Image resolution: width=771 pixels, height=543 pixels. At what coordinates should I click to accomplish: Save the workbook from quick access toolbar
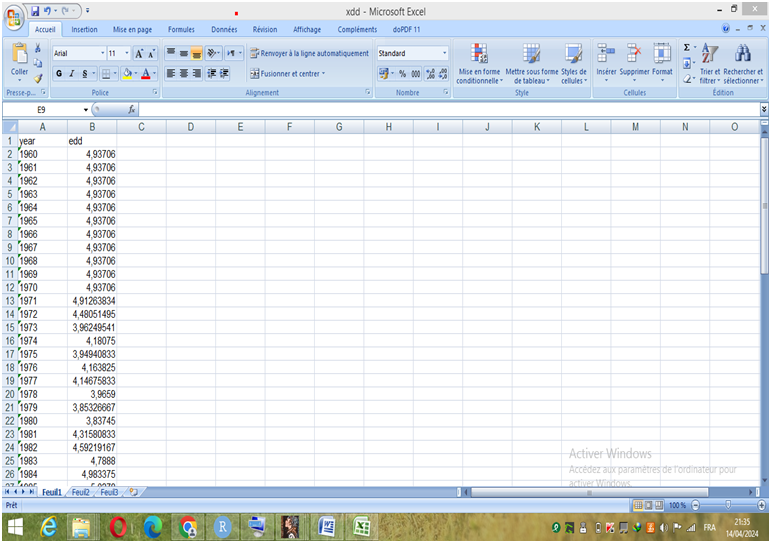35,10
